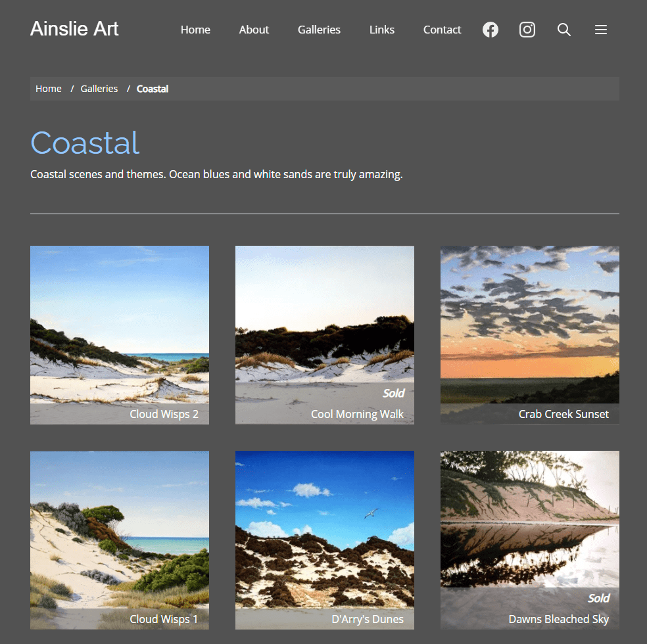The image size is (647, 644).
Task: Select the Home menu item
Action: tap(195, 30)
